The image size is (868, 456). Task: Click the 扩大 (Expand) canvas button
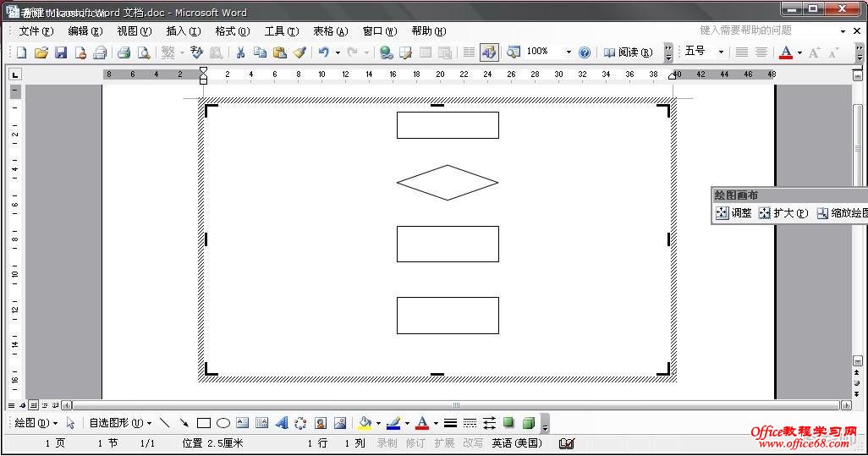coord(783,213)
